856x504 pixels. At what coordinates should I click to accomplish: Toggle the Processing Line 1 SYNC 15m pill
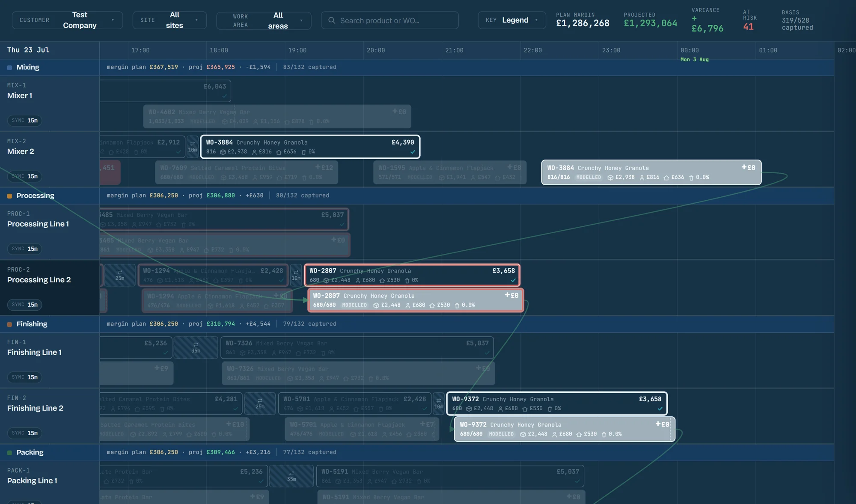tap(24, 249)
